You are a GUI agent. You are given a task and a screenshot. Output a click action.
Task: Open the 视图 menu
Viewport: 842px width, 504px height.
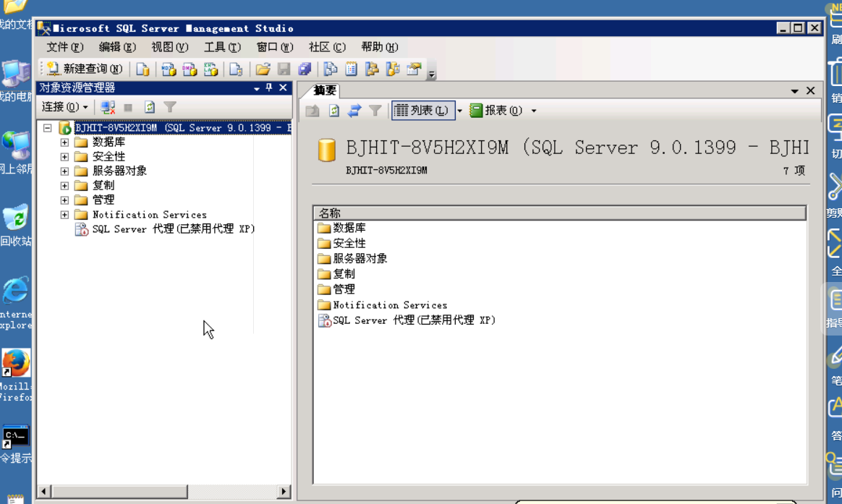pos(170,47)
